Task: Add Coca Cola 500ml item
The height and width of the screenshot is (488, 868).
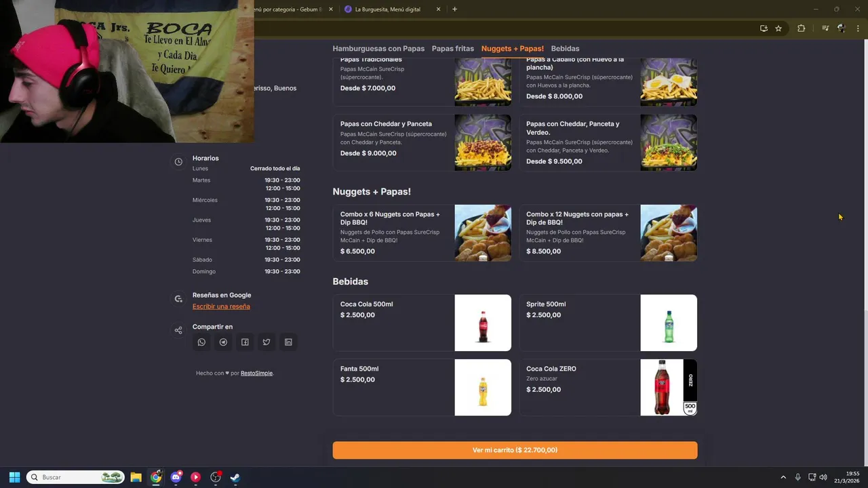Action: coord(422,323)
